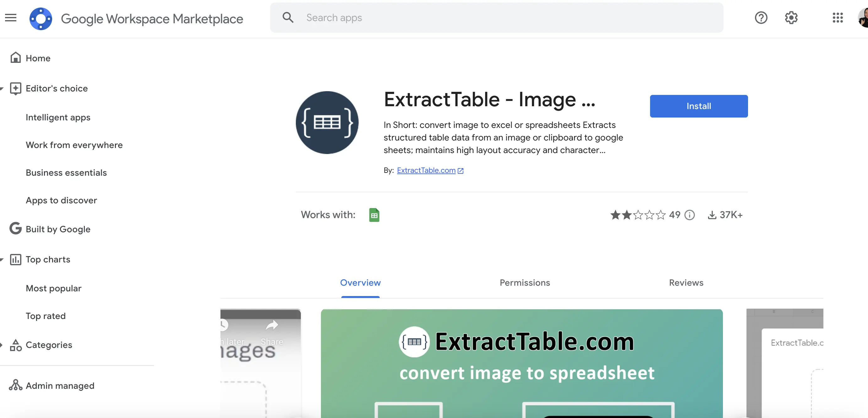Image resolution: width=868 pixels, height=418 pixels.
Task: Click the Top charts bar icon
Action: (15, 259)
